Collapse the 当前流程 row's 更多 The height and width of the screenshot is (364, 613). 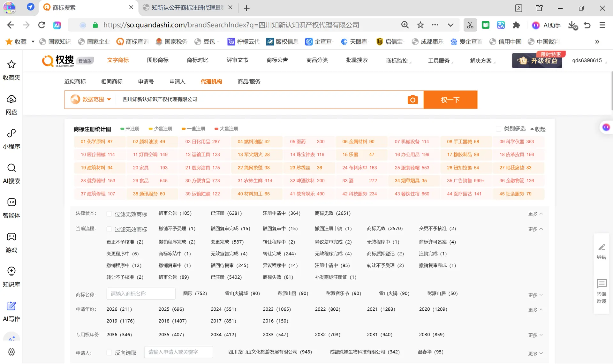(535, 229)
